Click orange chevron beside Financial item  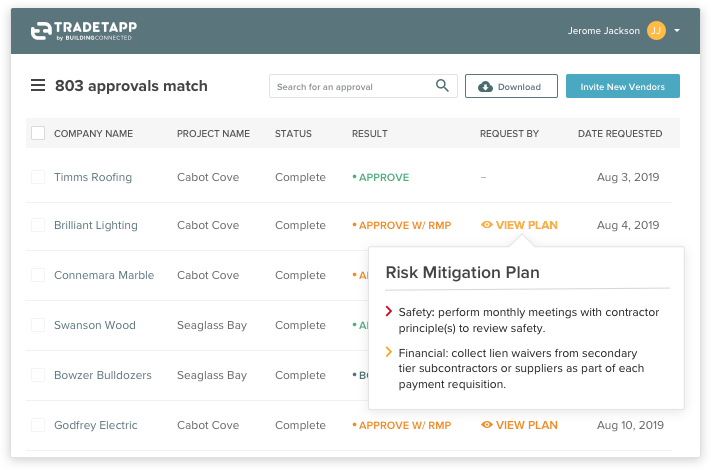[x=388, y=352]
